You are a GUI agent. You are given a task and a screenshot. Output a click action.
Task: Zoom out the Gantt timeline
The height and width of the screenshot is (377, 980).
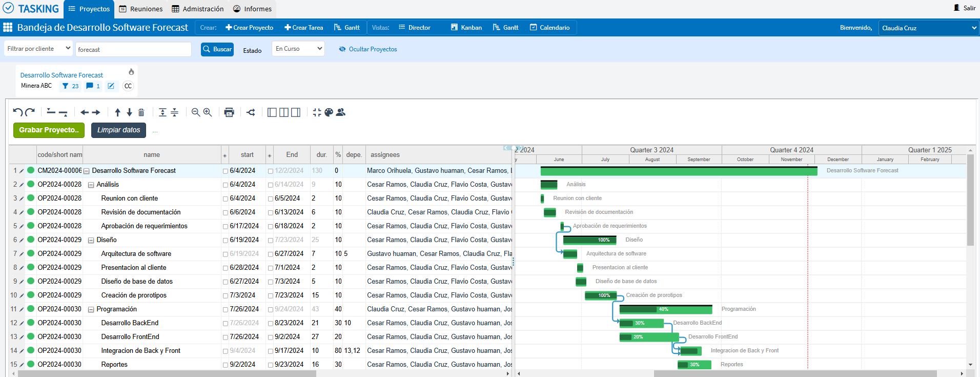tap(196, 112)
